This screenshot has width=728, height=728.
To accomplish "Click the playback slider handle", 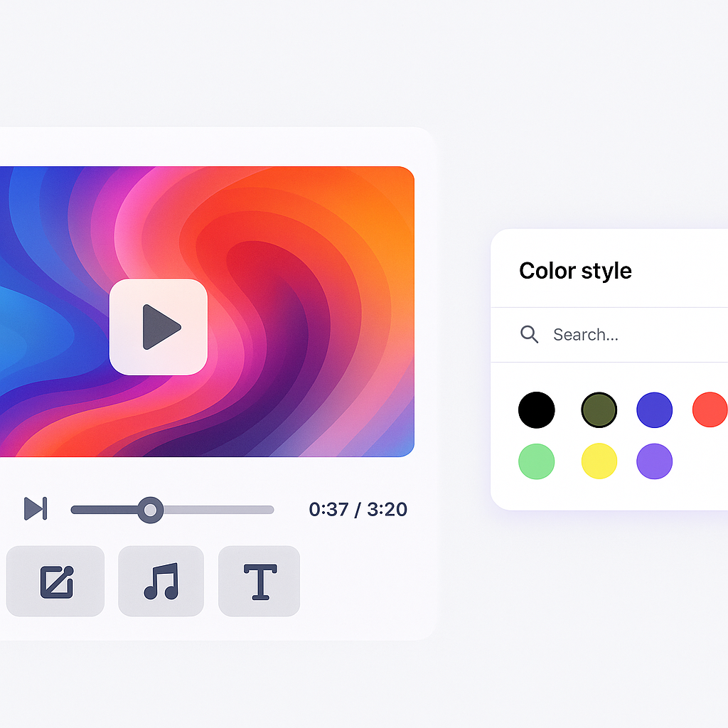I will click(x=150, y=510).
